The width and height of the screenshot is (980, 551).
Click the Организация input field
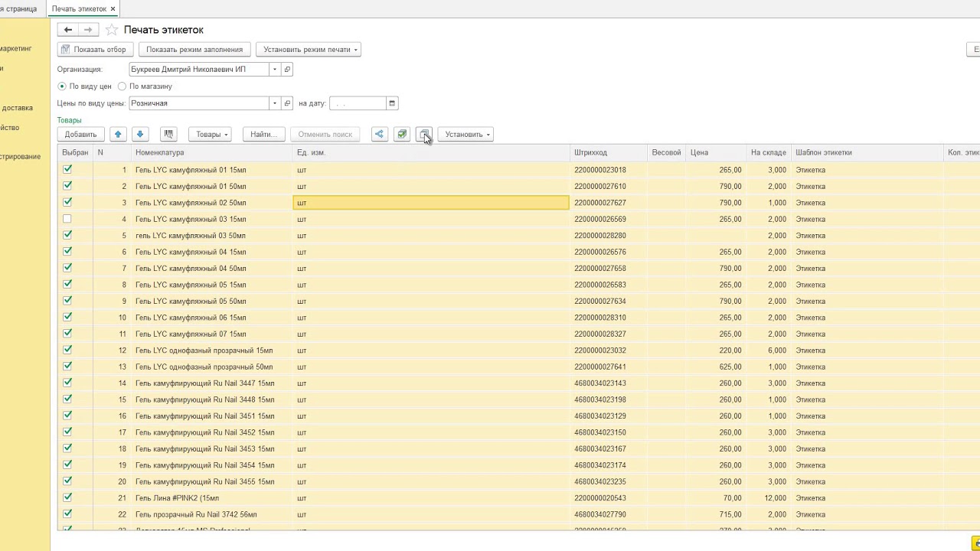click(199, 69)
